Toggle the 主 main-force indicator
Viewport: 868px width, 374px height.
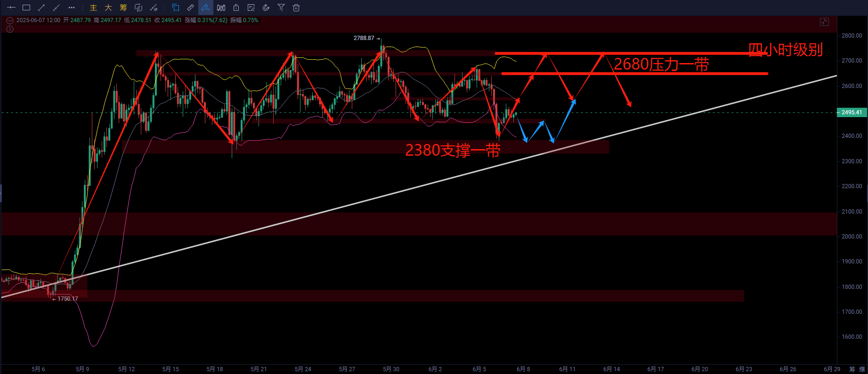click(x=93, y=8)
